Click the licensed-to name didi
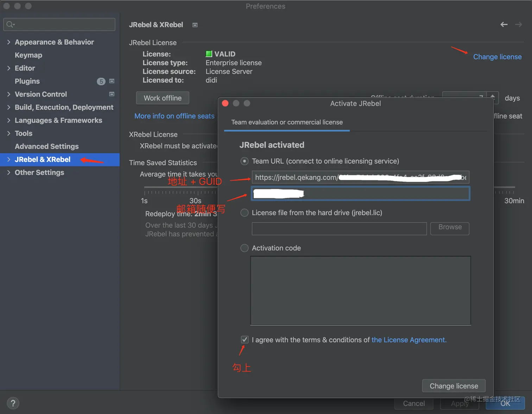The width and height of the screenshot is (532, 414). [211, 80]
